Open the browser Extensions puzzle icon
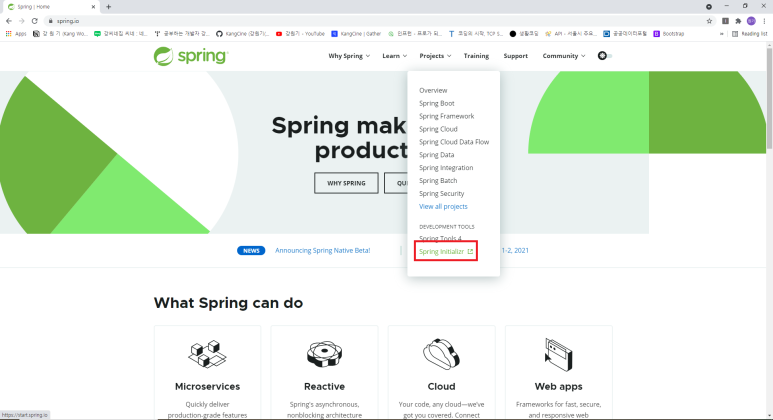 tap(738, 21)
